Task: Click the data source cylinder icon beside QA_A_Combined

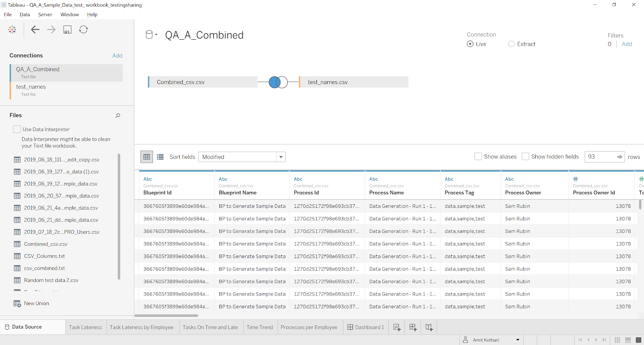Action: click(x=149, y=35)
